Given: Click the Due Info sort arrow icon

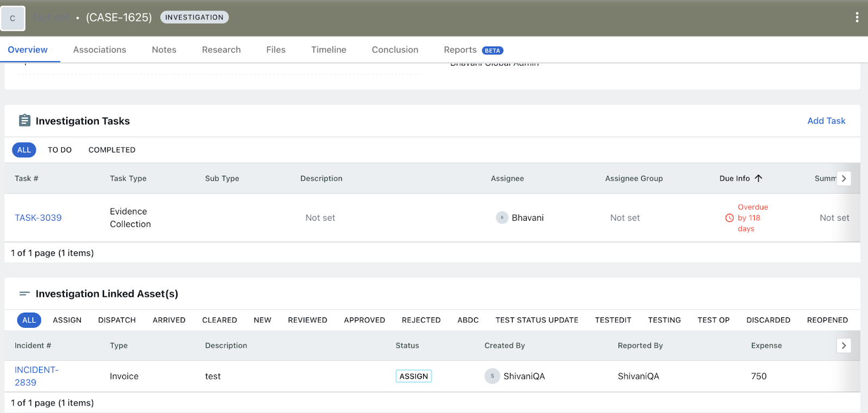Looking at the screenshot, I should (758, 178).
